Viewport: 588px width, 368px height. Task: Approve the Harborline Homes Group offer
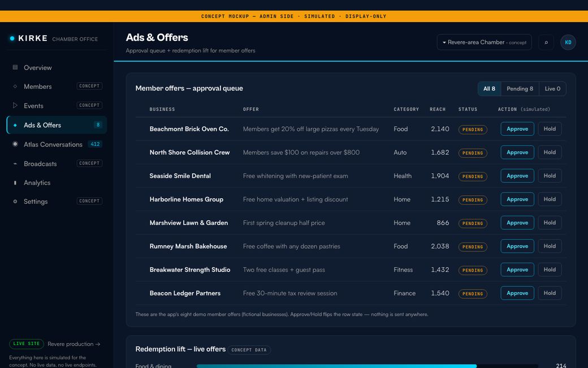(517, 199)
